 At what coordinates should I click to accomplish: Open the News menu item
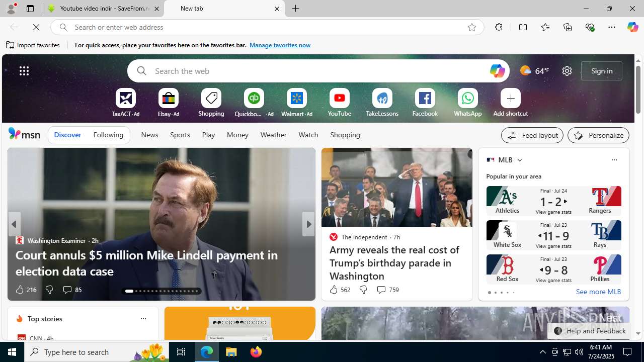[149, 135]
